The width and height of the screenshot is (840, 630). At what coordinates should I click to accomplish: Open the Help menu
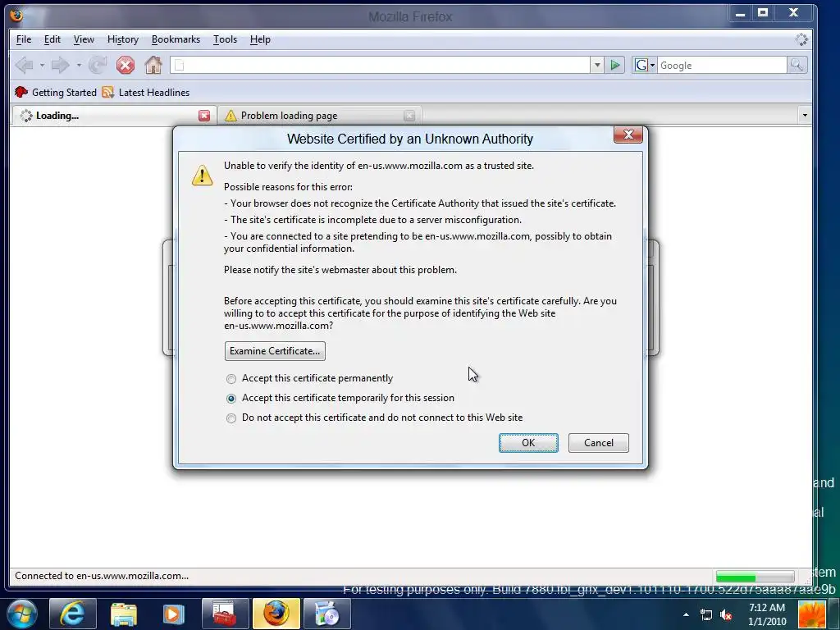260,39
